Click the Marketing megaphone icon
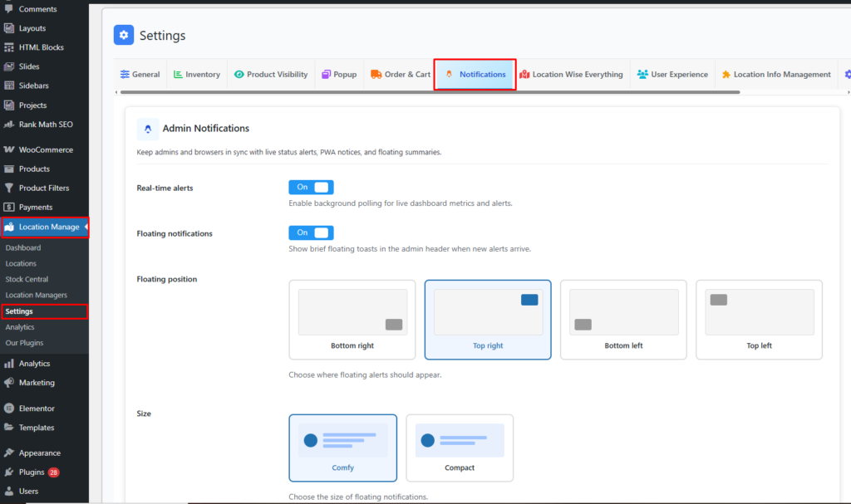 [9, 383]
